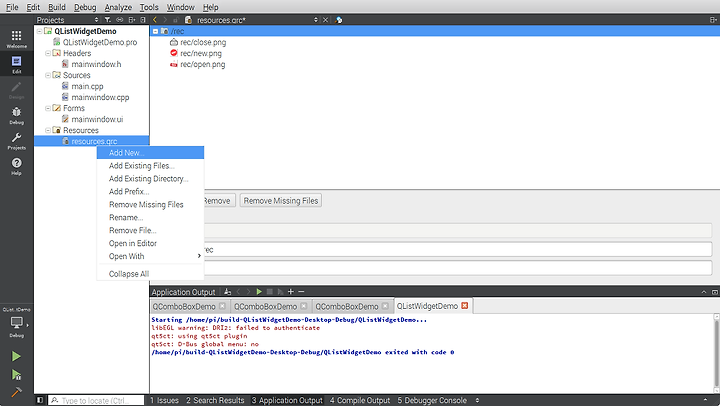Close the QListWidgetDemo output tab
This screenshot has width=720, height=406.
click(x=464, y=305)
